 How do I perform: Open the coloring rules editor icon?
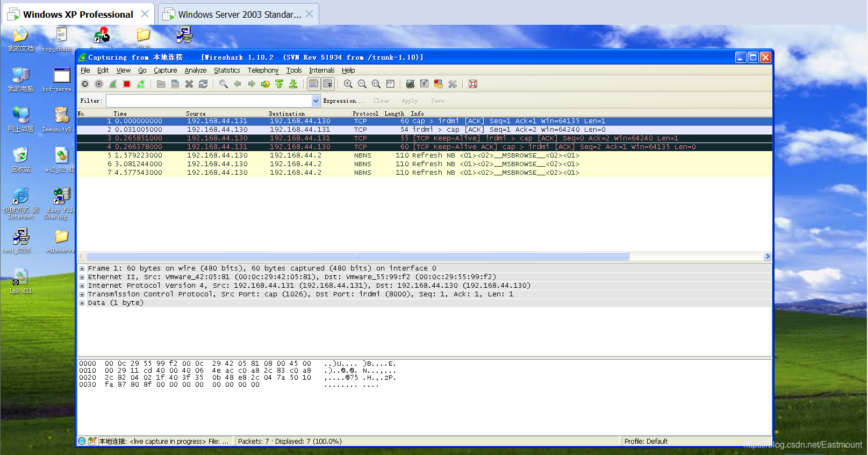tap(438, 84)
